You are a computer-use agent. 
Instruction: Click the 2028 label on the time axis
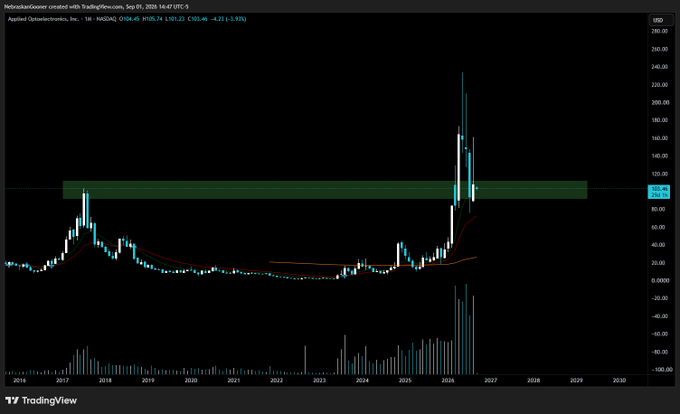pos(533,380)
